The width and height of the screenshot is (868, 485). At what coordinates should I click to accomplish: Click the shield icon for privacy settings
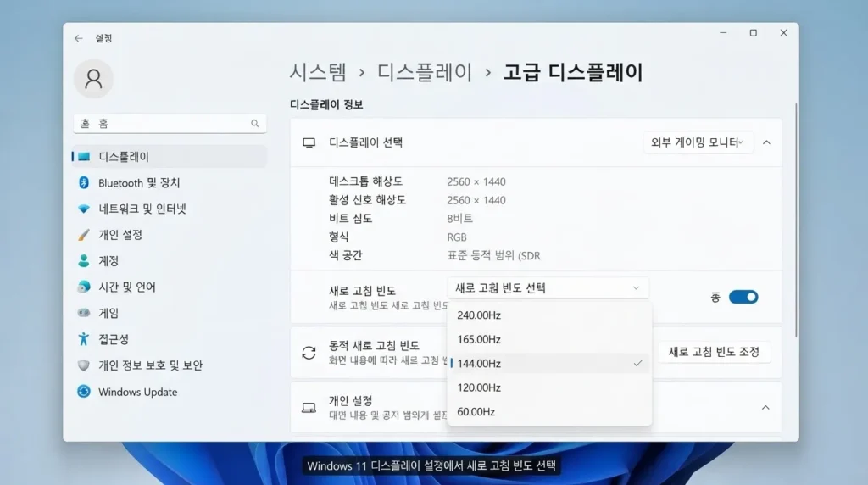pos(84,365)
